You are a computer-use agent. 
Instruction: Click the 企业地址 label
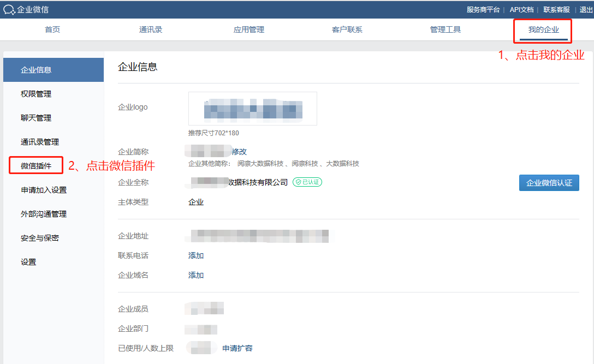133,236
